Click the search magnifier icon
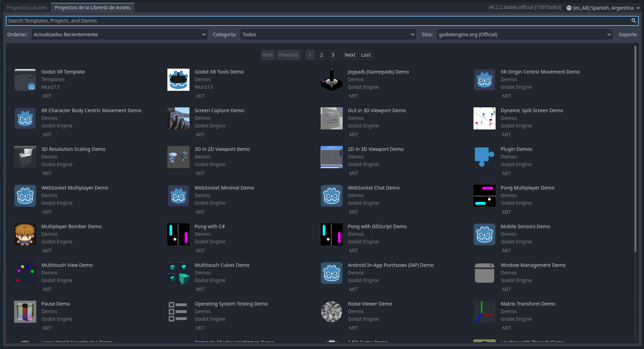This screenshot has height=349, width=644. point(634,21)
